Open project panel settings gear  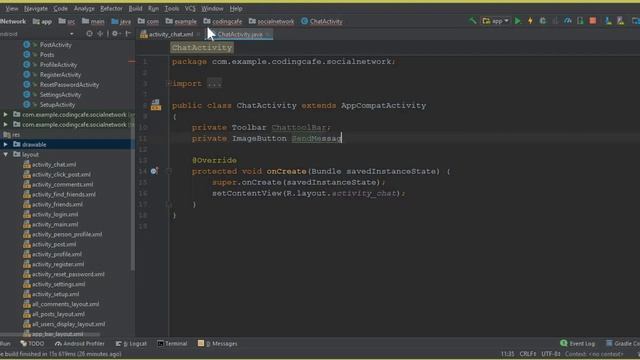coord(116,34)
